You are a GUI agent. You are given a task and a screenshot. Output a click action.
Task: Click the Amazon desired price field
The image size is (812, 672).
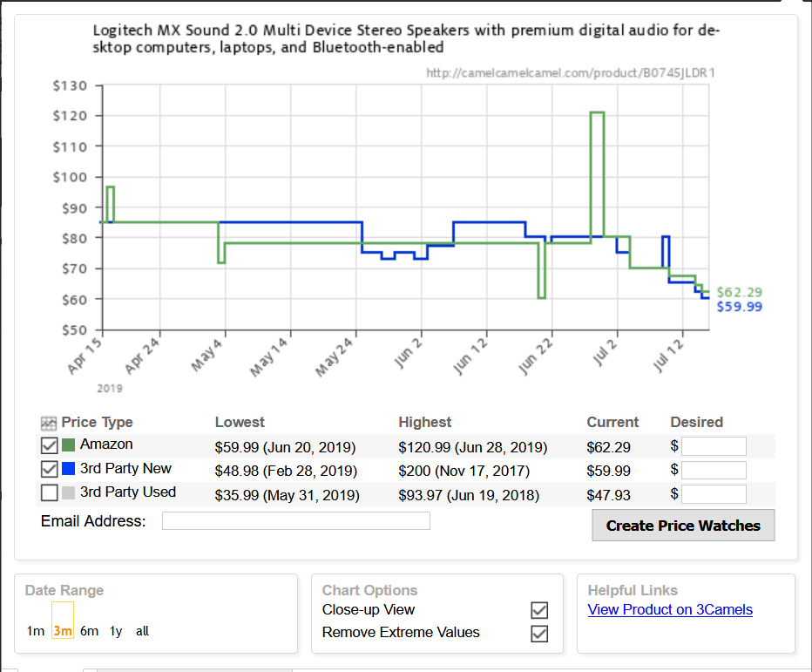pyautogui.click(x=714, y=446)
